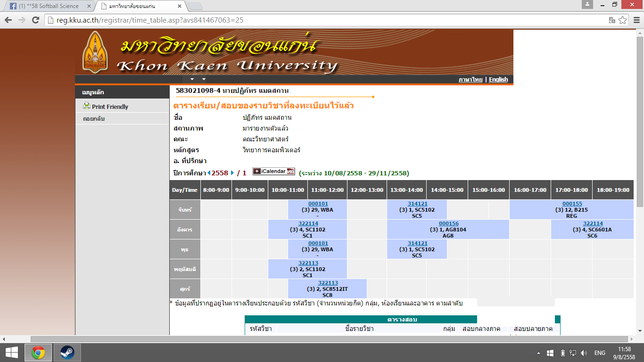Open the first dropdown arrow in dark menu bar

tap(192, 79)
